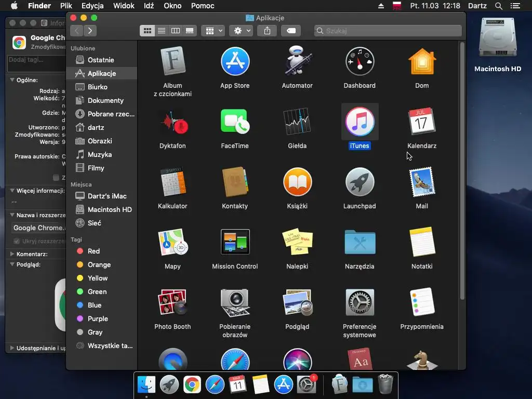Image resolution: width=532 pixels, height=399 pixels.
Task: Click the vertical scrollbar in Finder window
Action: [x=462, y=170]
